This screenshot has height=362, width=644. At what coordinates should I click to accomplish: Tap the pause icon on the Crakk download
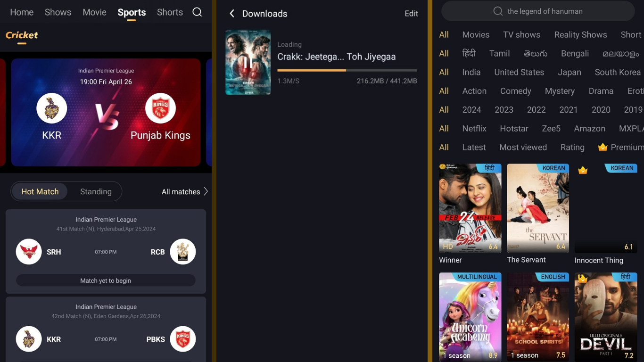coord(248,62)
